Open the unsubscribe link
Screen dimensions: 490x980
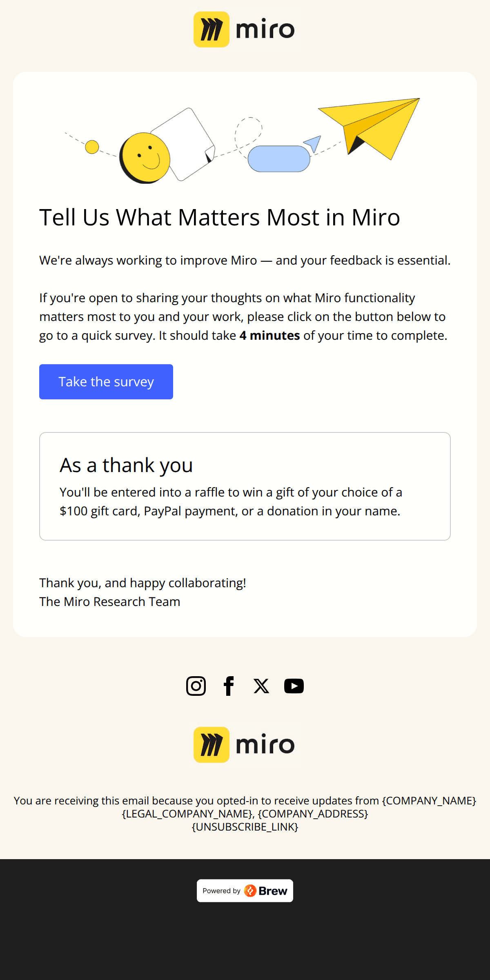245,827
